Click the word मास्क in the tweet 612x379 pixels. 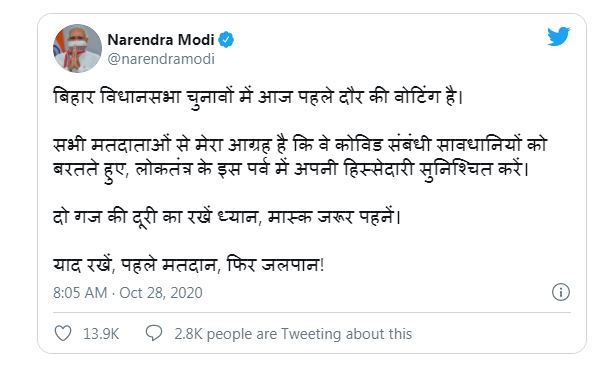click(x=290, y=218)
